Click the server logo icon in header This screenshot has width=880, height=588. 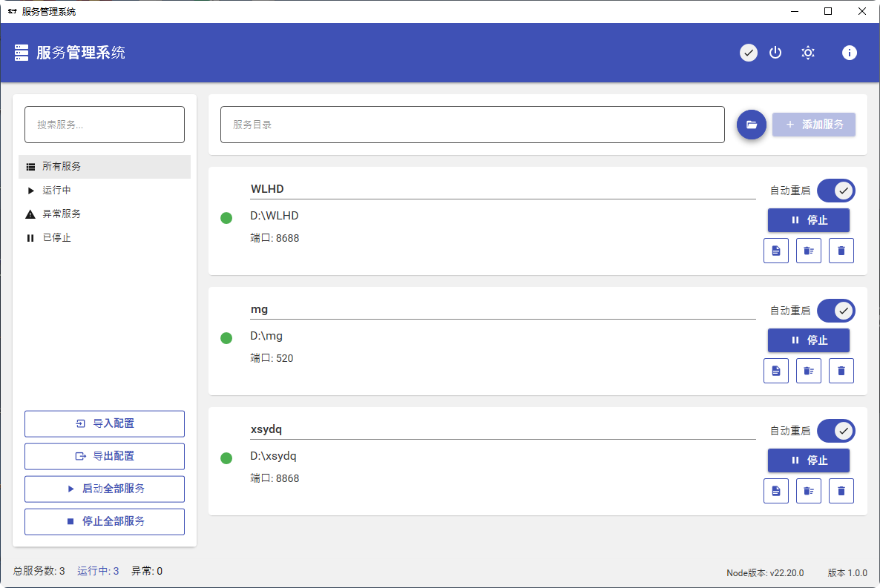tap(22, 53)
